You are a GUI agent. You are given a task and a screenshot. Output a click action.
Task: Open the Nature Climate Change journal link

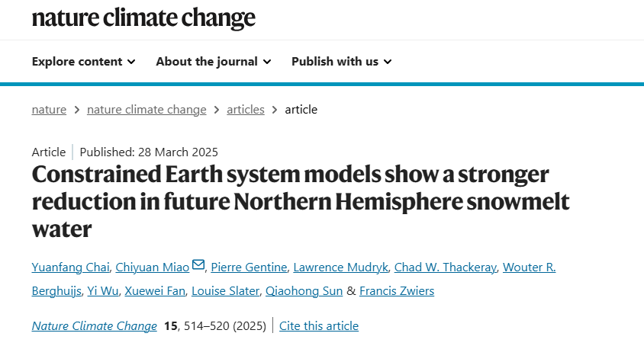point(95,326)
